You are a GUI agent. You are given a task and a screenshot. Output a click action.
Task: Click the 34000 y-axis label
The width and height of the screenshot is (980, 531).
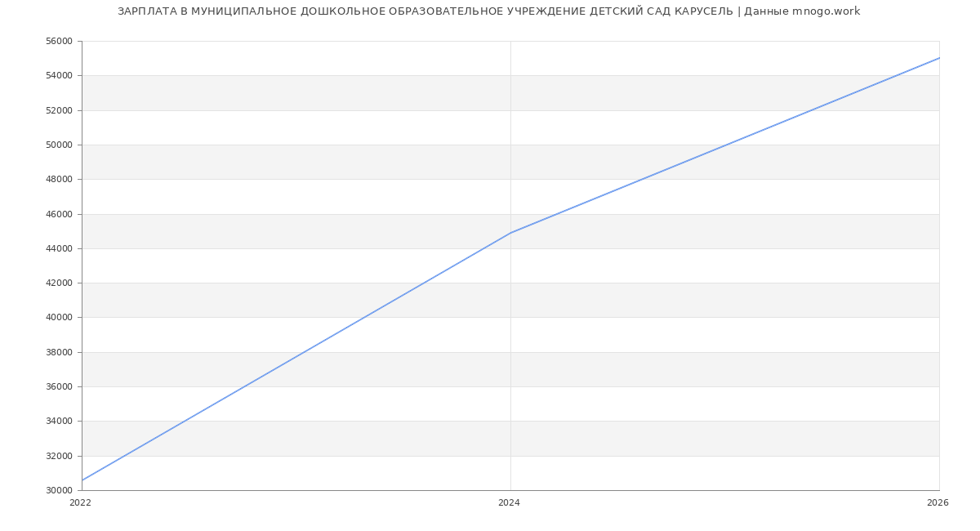tap(59, 422)
